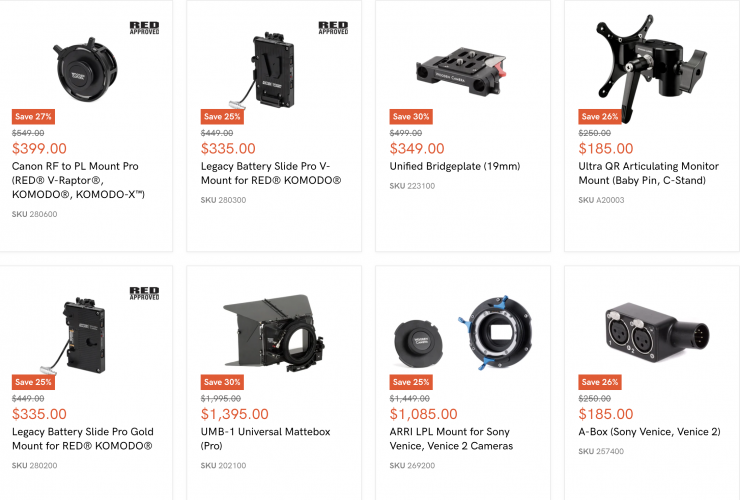Click the Save 27% badge on Canon mount

coord(34,117)
